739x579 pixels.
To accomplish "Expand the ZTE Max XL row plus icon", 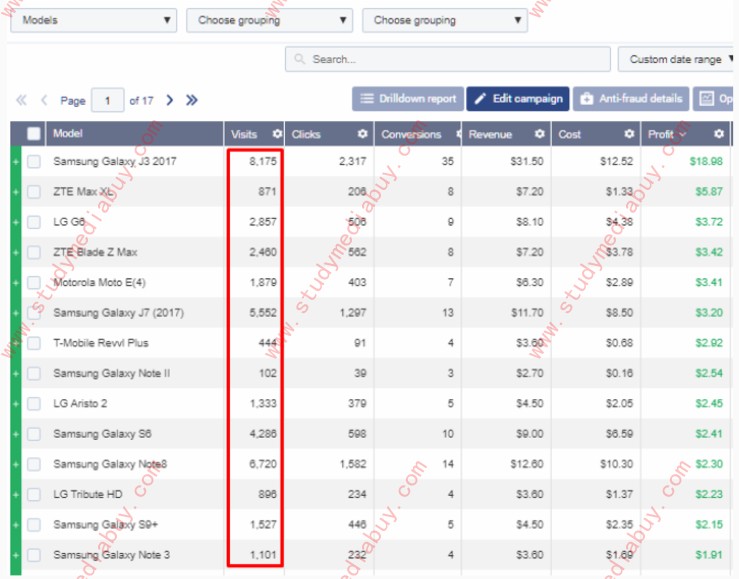I will [x=16, y=192].
